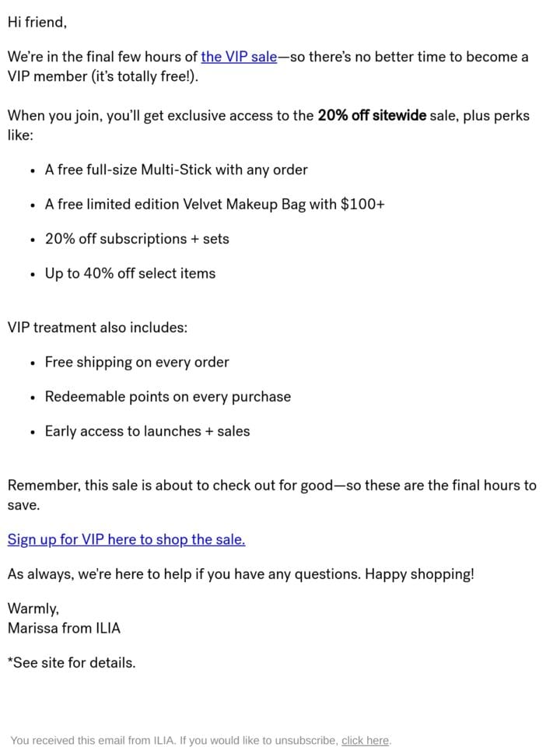
Task: Click 'Up to 40% off select items' bullet
Action: (130, 273)
